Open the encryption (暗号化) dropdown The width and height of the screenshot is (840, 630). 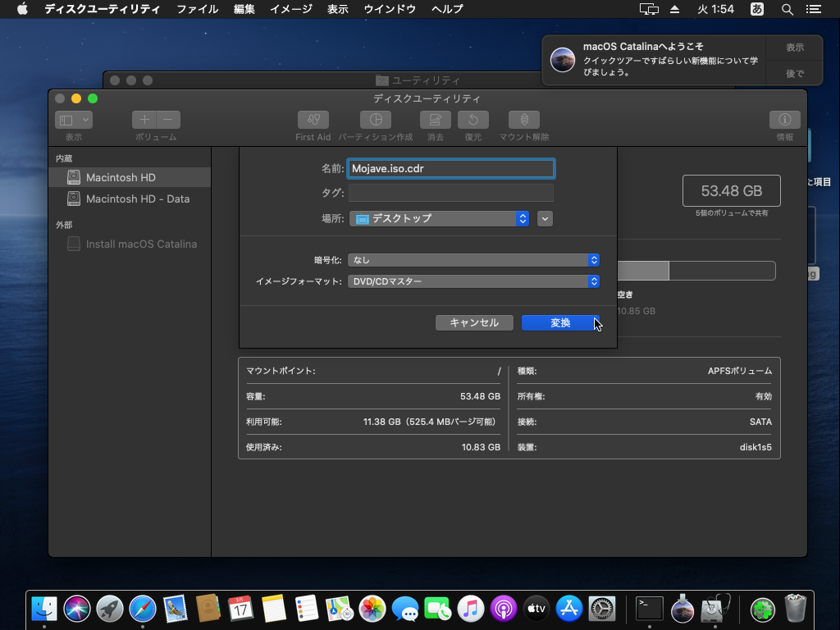(473, 260)
